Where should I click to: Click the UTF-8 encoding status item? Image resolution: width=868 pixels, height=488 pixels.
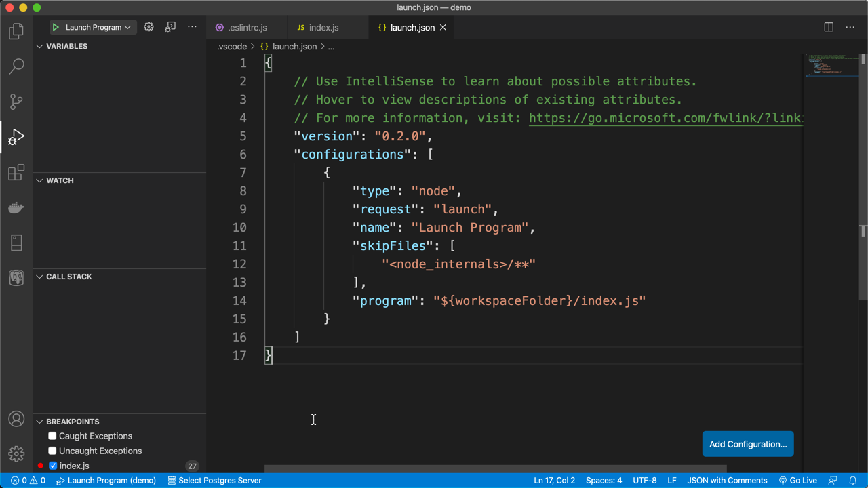(644, 481)
